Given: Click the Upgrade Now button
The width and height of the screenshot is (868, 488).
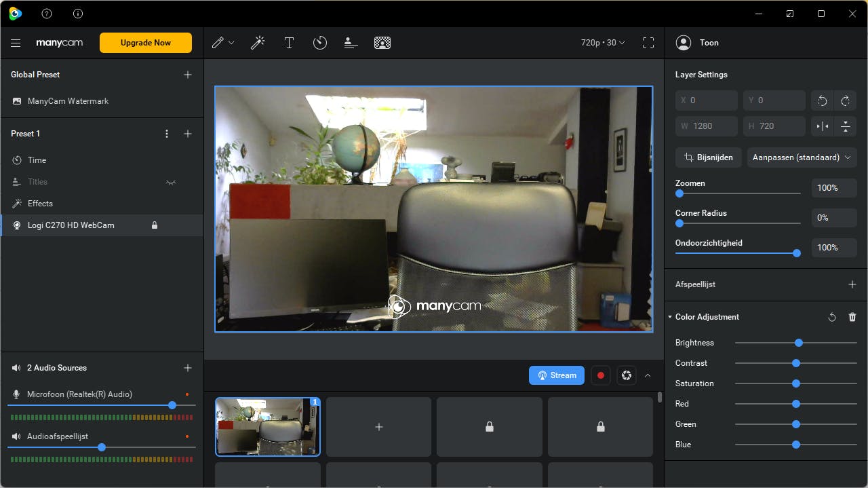Looking at the screenshot, I should point(146,43).
